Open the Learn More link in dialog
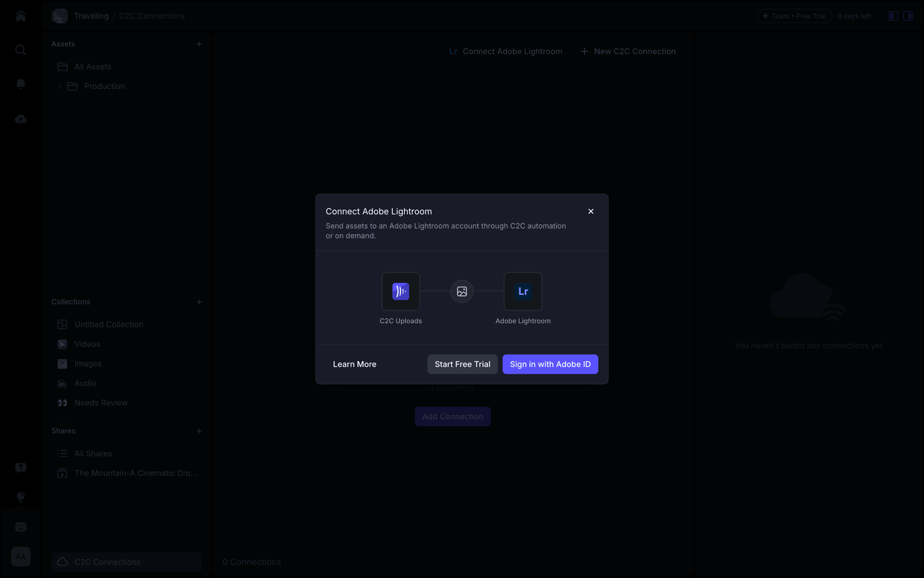The width and height of the screenshot is (924, 578). click(355, 364)
